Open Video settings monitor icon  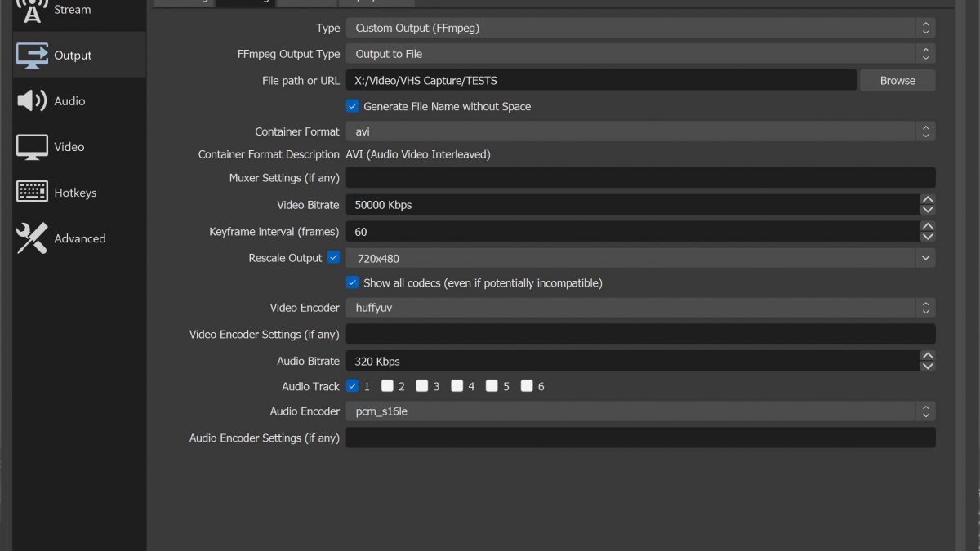33,147
